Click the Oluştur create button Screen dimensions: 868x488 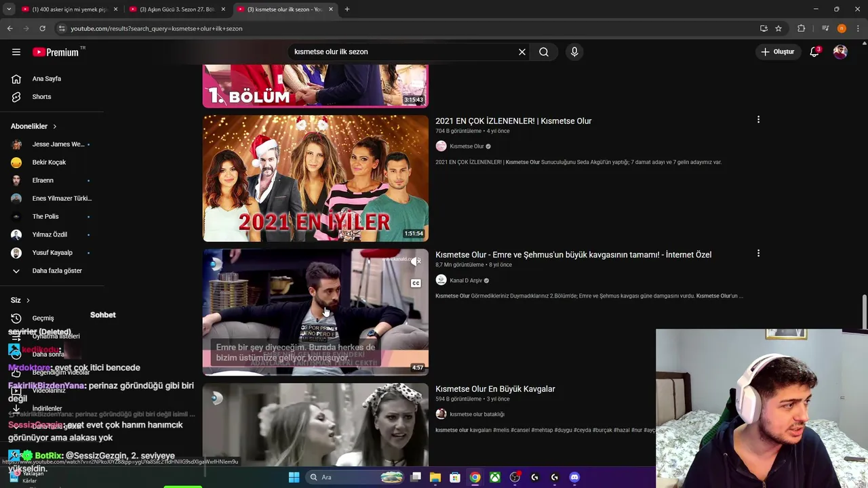777,52
